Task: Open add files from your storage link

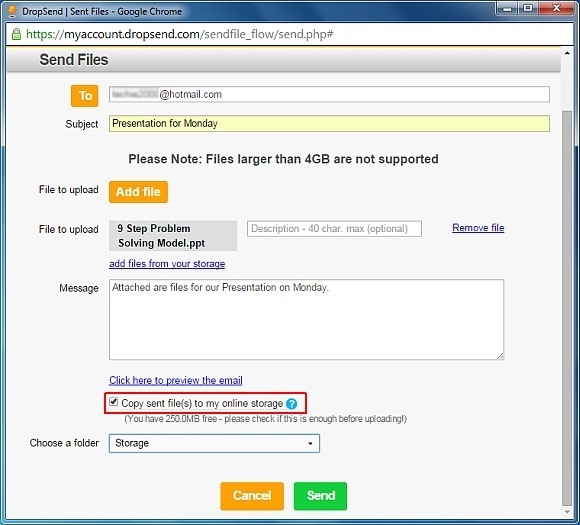Action: pos(167,264)
